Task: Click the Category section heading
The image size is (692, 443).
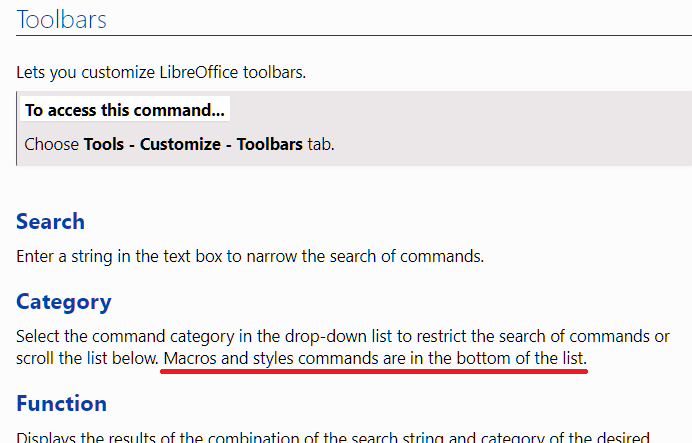Action: [64, 302]
